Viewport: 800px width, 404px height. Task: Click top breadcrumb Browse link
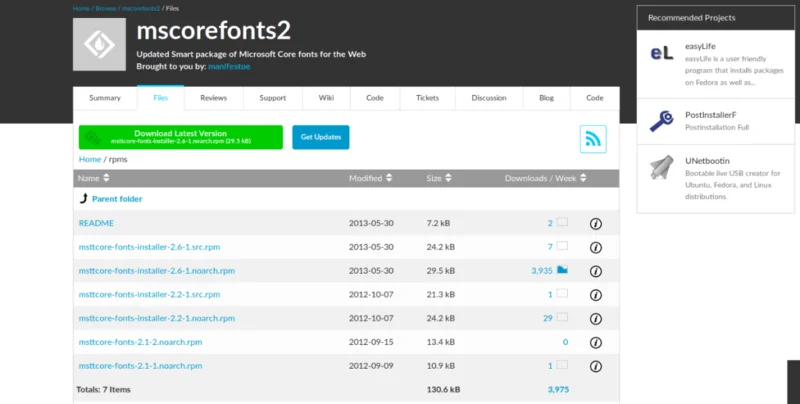coord(106,8)
